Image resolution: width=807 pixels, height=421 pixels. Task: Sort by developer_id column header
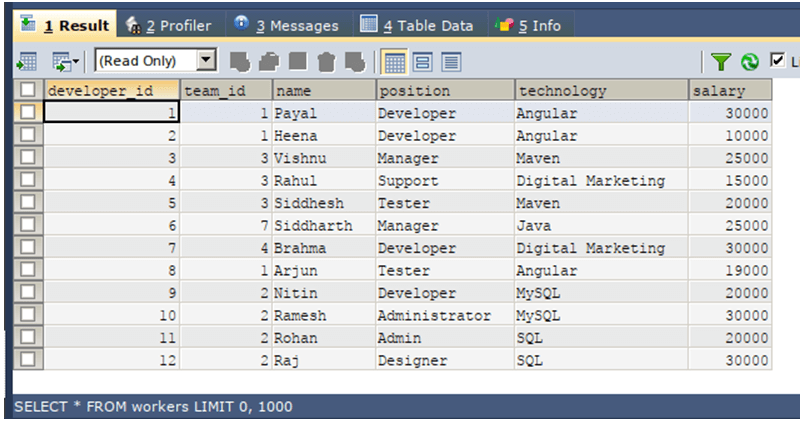(x=112, y=90)
